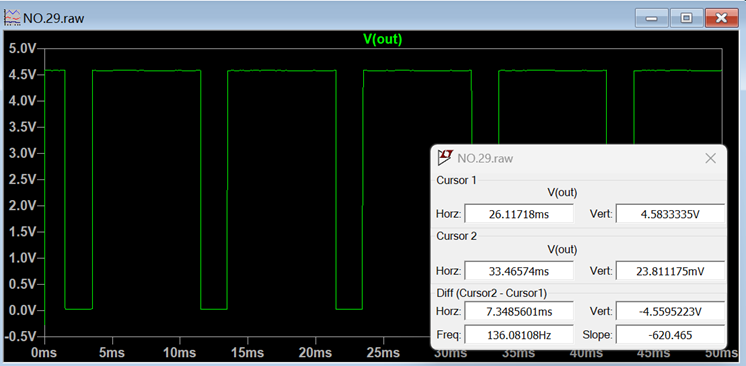Select the Freq field 136.08108Hz
Viewport: 746px width, 366px height.
(x=519, y=335)
